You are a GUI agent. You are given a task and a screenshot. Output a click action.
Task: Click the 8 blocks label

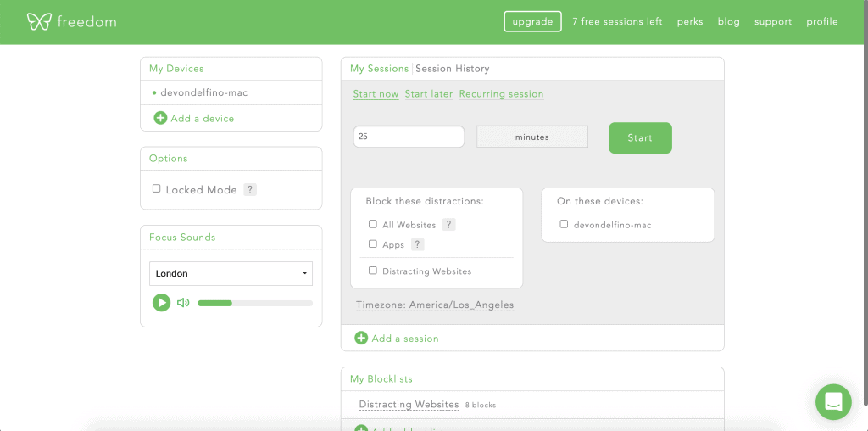pyautogui.click(x=481, y=405)
